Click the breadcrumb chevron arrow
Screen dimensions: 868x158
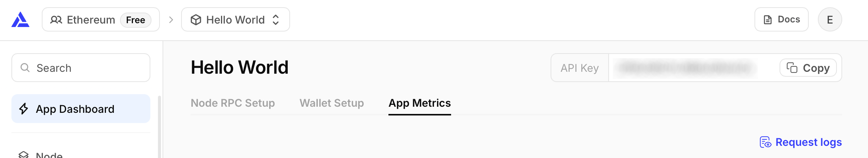pos(171,20)
